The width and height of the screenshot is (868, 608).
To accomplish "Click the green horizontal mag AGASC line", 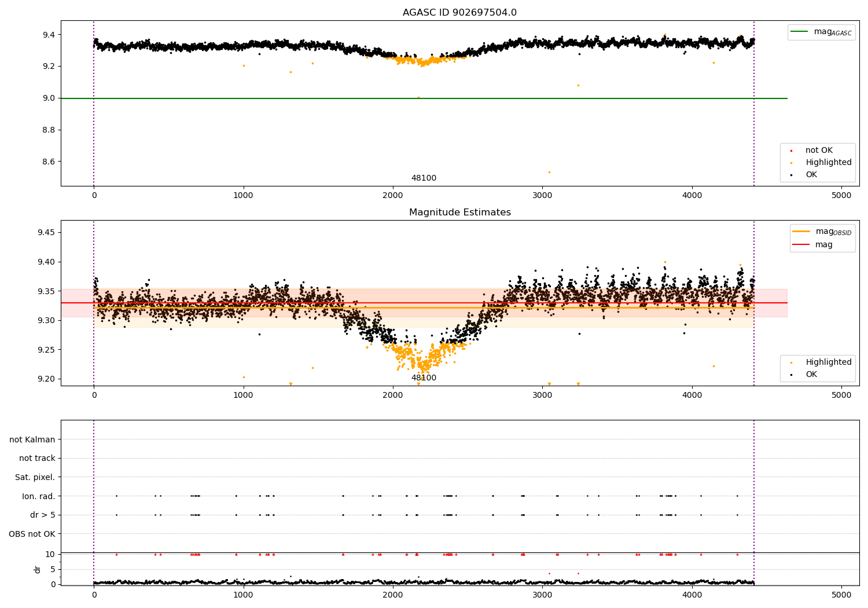I will click(x=424, y=98).
